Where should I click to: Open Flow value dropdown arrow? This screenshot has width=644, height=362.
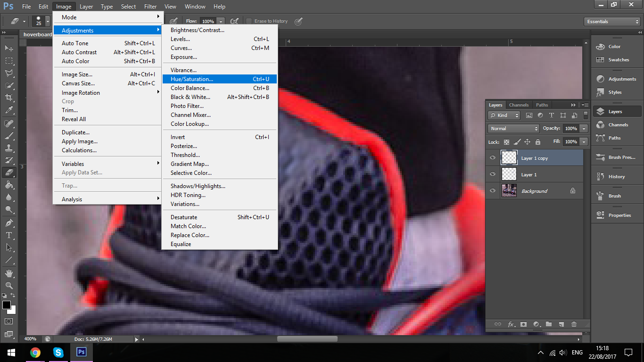click(221, 21)
